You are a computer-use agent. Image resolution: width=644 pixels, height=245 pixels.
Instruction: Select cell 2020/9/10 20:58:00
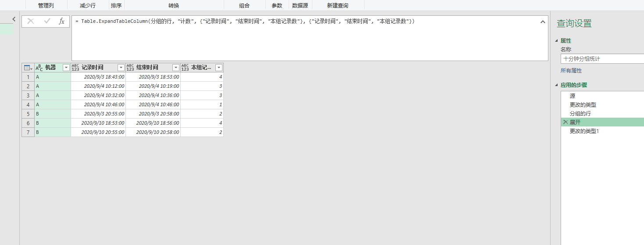pyautogui.click(x=153, y=132)
